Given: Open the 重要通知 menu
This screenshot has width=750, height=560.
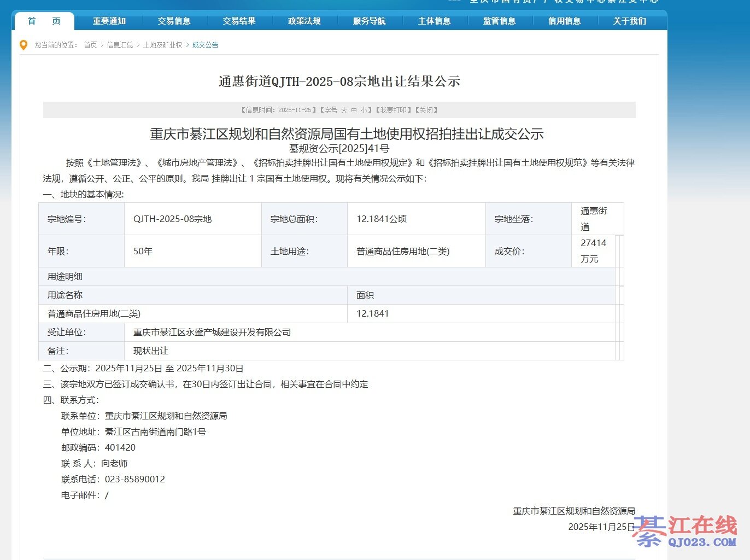Looking at the screenshot, I should pyautogui.click(x=109, y=21).
